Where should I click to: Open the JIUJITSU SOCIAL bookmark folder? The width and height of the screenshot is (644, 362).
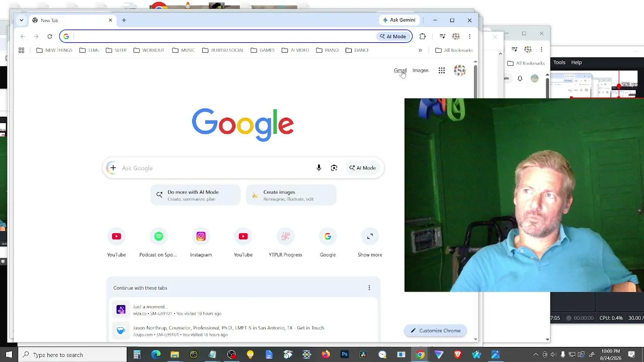(x=223, y=50)
